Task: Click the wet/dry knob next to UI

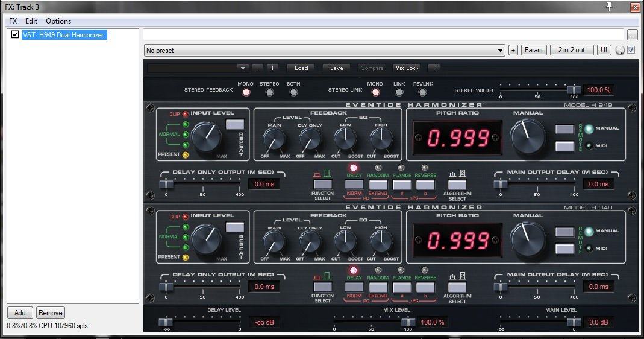Action: pyautogui.click(x=621, y=51)
